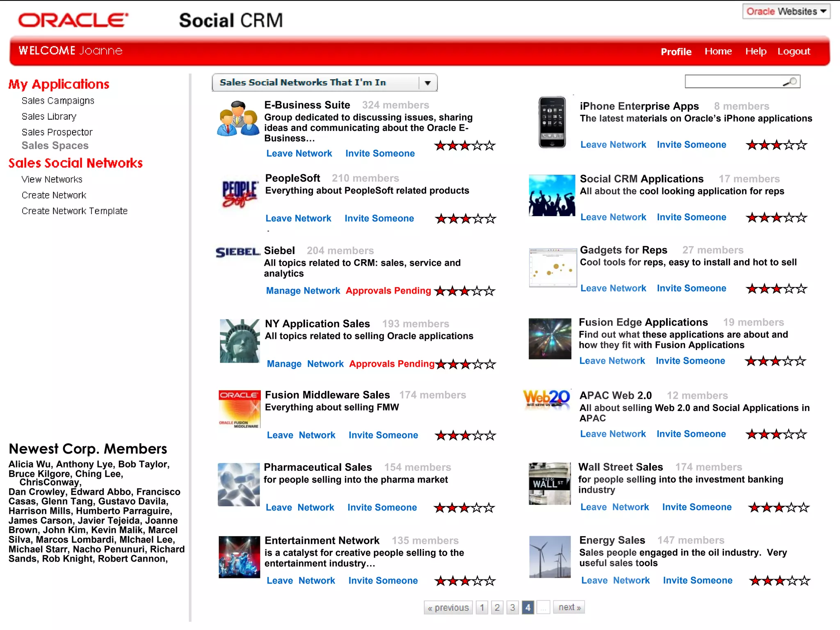This screenshot has height=630, width=840.
Task: Open Help from the top bar
Action: pyautogui.click(x=756, y=51)
